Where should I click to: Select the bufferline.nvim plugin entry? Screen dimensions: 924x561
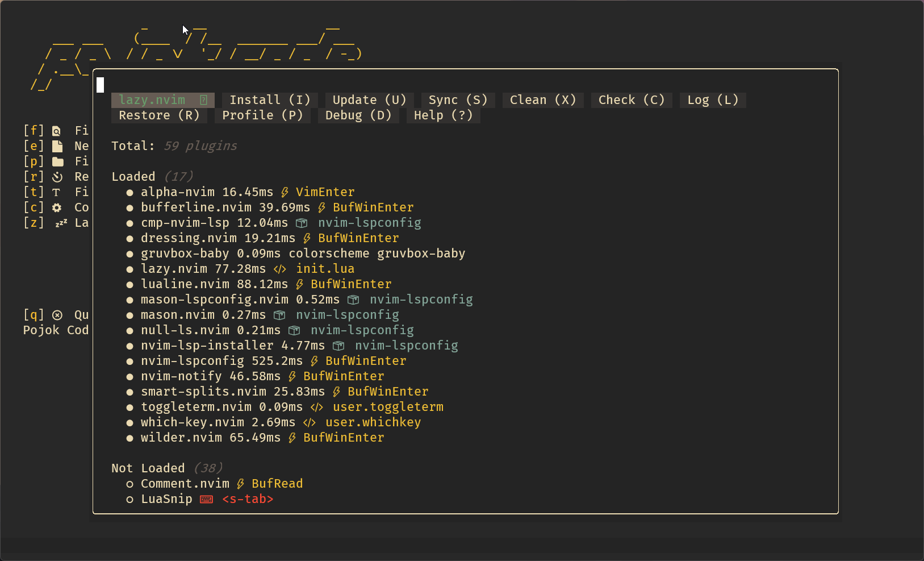point(196,207)
